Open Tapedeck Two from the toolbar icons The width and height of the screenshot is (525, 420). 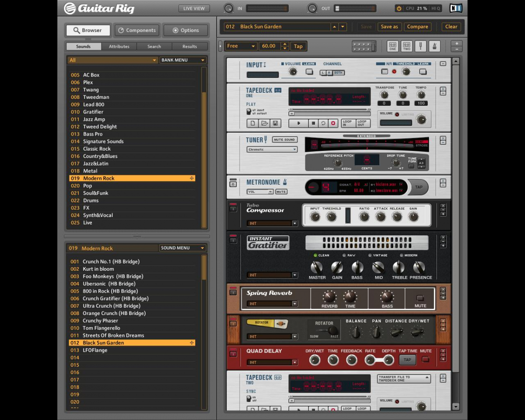tap(407, 46)
